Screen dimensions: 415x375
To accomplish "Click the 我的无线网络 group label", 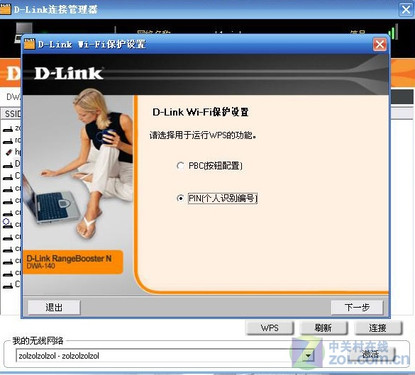I will [38, 341].
